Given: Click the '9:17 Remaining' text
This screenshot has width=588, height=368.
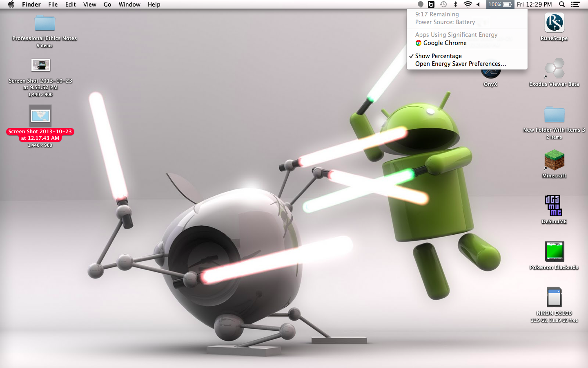Looking at the screenshot, I should [437, 14].
